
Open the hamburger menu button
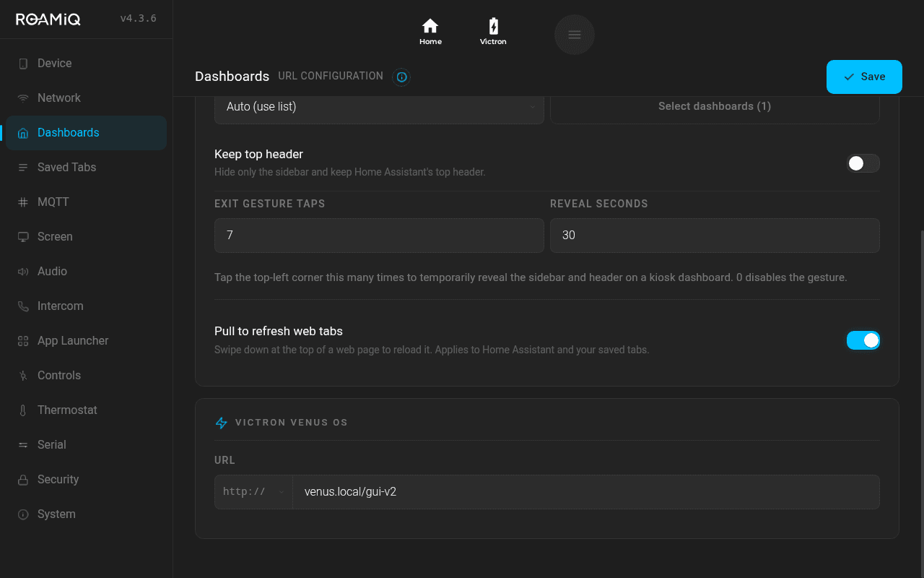tap(575, 35)
